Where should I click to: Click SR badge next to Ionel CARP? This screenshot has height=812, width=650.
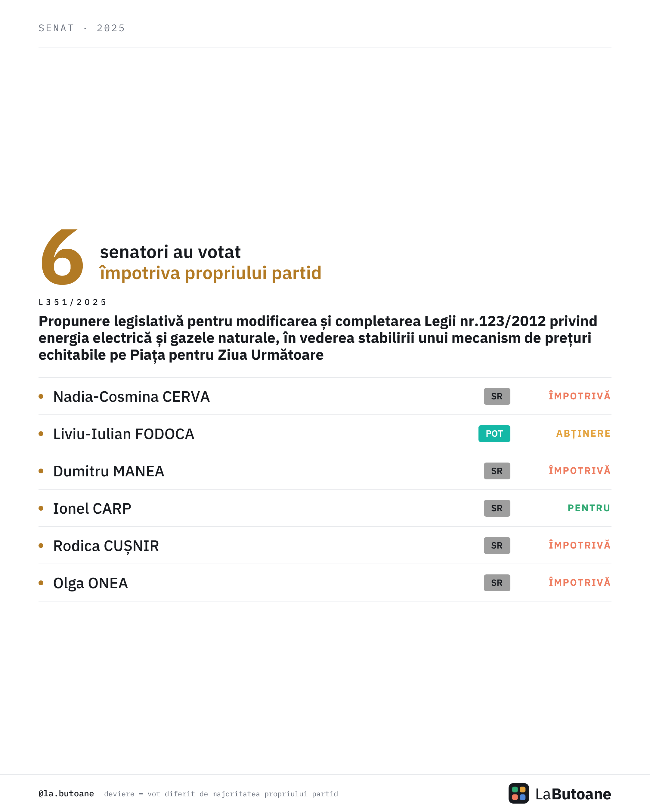click(x=497, y=508)
